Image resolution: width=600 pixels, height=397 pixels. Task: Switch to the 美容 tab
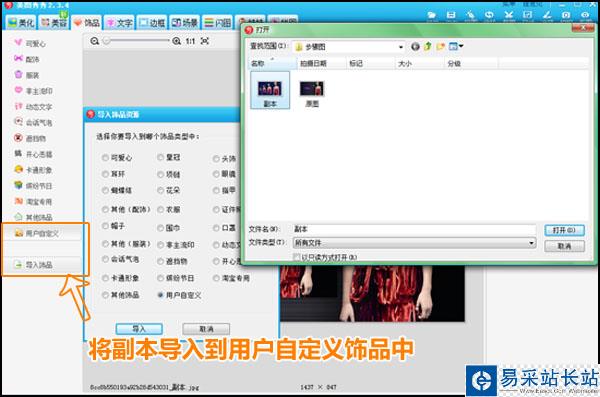[x=54, y=23]
